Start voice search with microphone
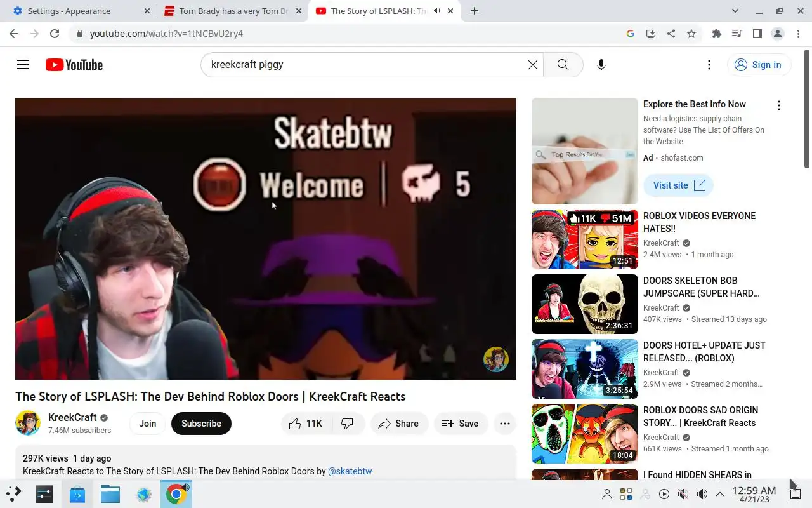Viewport: 812px width, 508px height. pos(601,65)
